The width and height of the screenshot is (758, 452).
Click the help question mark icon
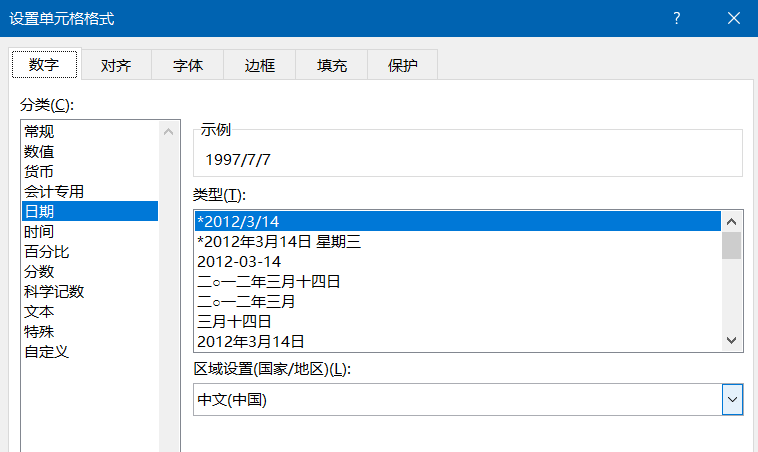point(677,18)
